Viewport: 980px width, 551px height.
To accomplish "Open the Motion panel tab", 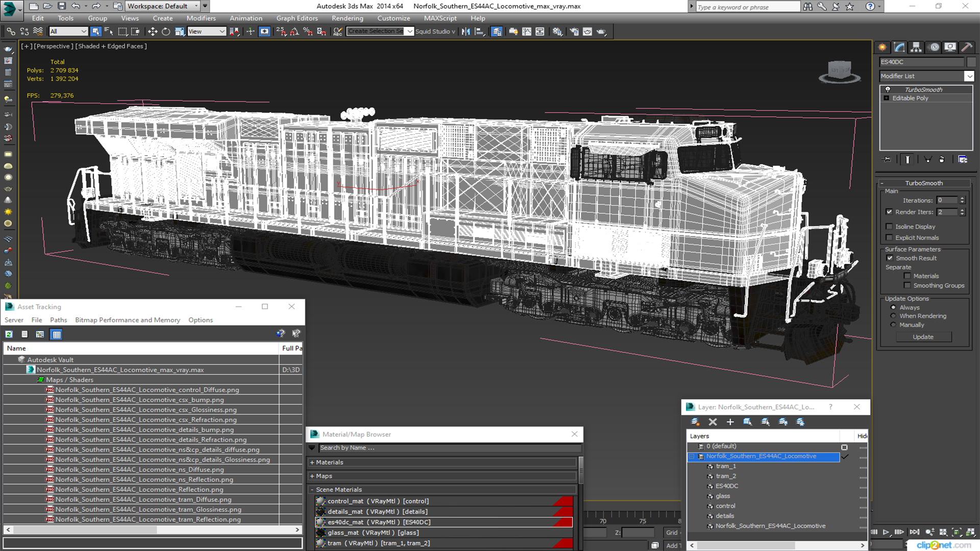I will pos(934,47).
